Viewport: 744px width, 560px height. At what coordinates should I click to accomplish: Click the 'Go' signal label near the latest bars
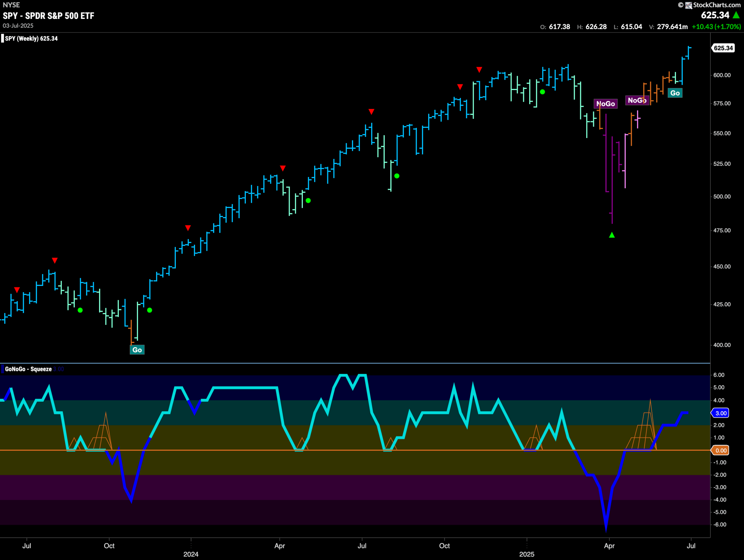tap(675, 93)
